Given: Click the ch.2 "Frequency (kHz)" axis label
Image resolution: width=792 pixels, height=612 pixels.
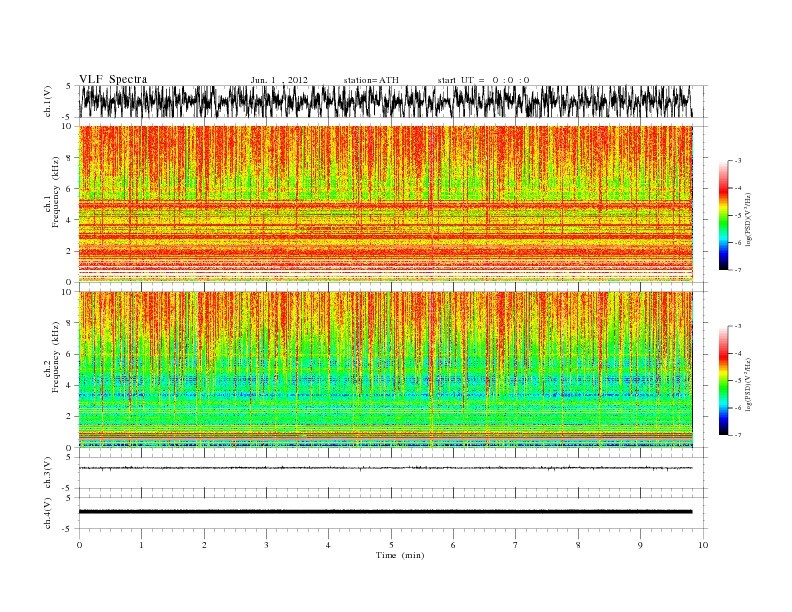Looking at the screenshot, I should tap(56, 358).
